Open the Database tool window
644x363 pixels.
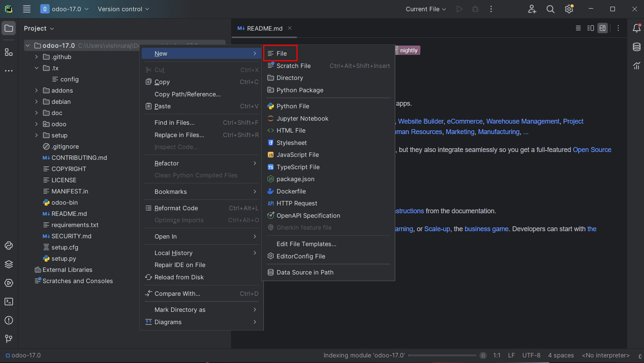click(x=637, y=47)
